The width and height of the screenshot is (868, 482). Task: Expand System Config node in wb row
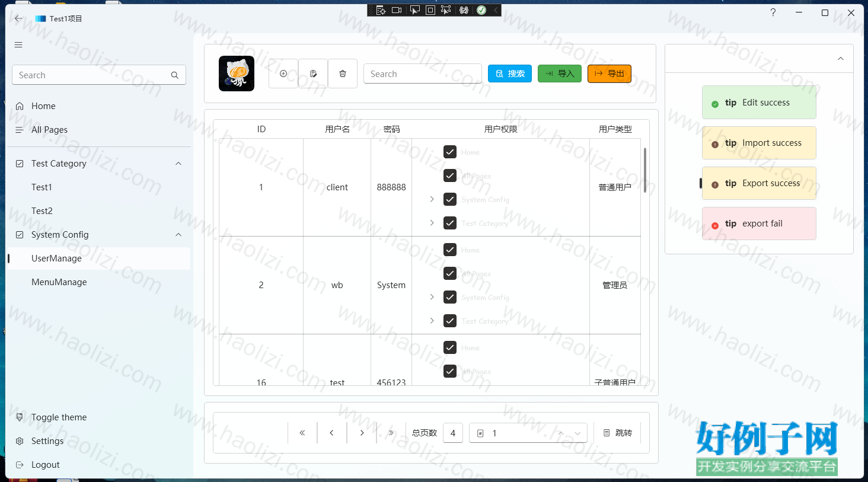coord(432,297)
